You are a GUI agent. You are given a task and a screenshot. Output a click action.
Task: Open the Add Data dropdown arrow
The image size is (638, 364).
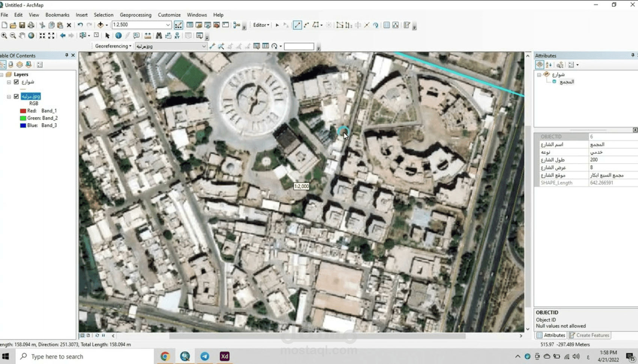click(107, 25)
